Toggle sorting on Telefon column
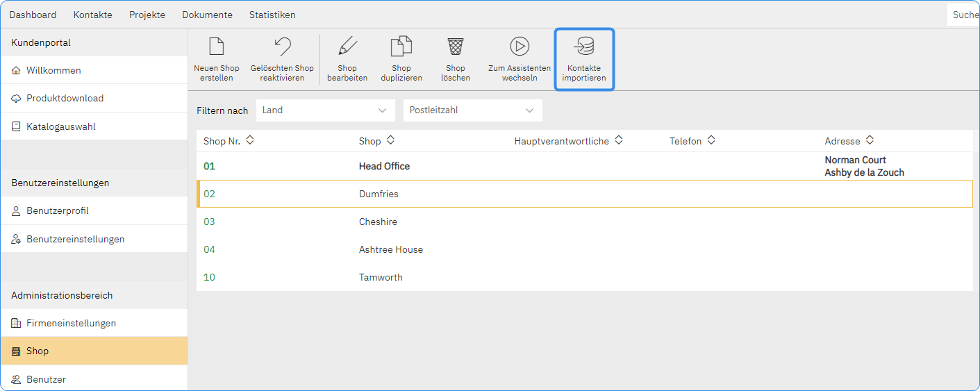This screenshot has height=391, width=980. 711,140
